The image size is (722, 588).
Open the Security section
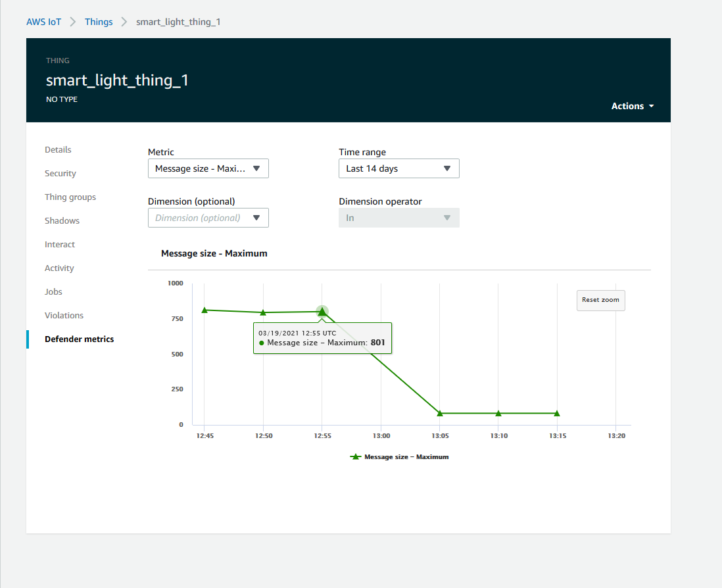click(60, 173)
